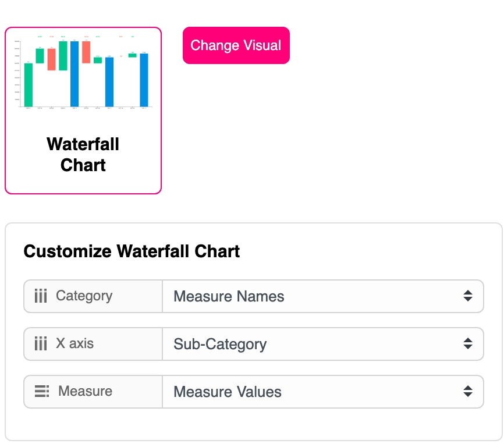Open the Sub-Category dropdown
Screen dimensions: 504x447
(314, 344)
